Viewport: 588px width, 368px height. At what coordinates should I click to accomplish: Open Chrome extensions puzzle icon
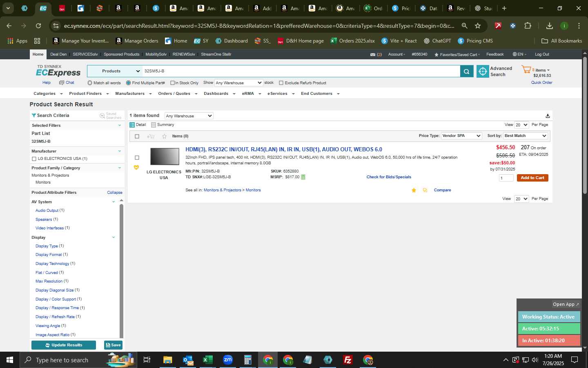coord(528,26)
